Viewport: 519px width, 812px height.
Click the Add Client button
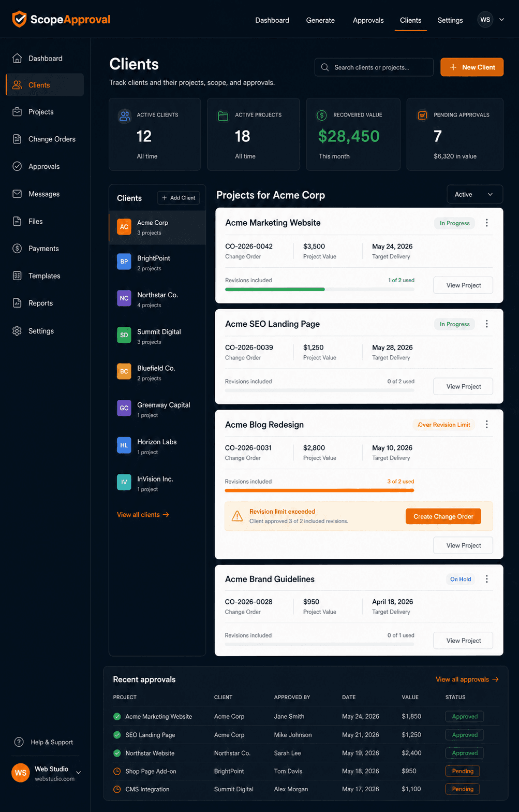(x=178, y=198)
